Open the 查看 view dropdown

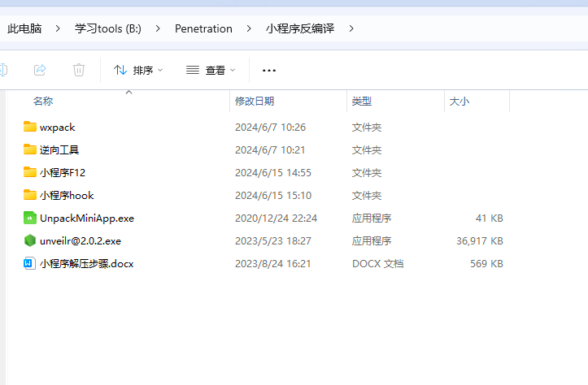211,71
